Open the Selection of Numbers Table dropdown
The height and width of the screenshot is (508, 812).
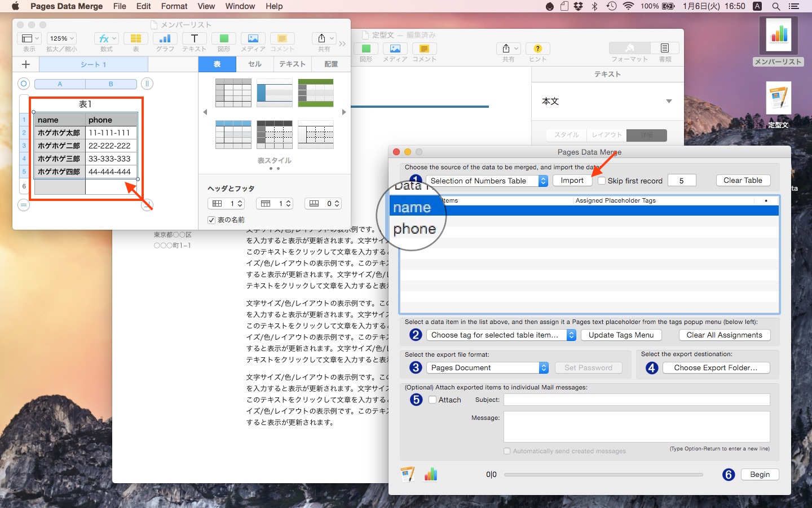tap(487, 181)
